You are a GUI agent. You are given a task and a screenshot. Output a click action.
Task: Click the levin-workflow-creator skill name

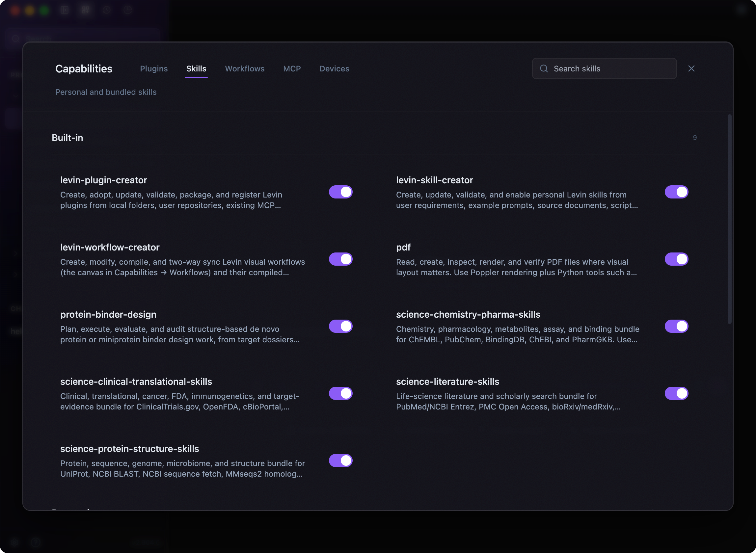tap(110, 248)
